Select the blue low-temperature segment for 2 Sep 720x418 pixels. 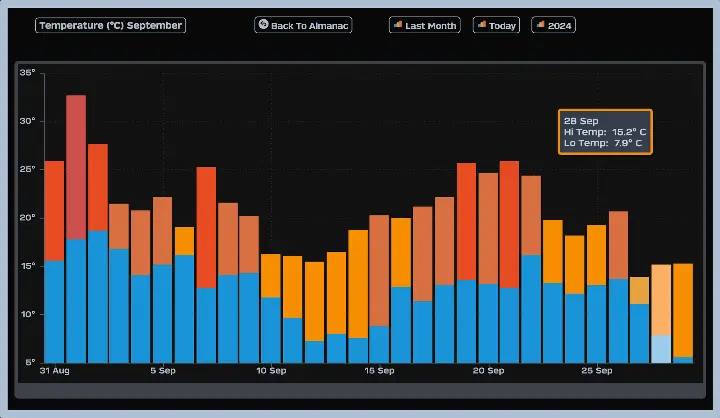tap(98, 296)
